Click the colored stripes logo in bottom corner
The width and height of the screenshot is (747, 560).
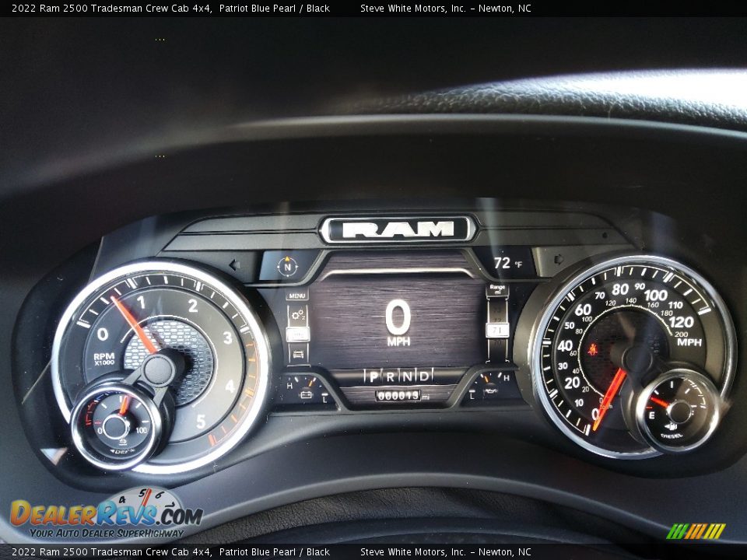pos(696,531)
